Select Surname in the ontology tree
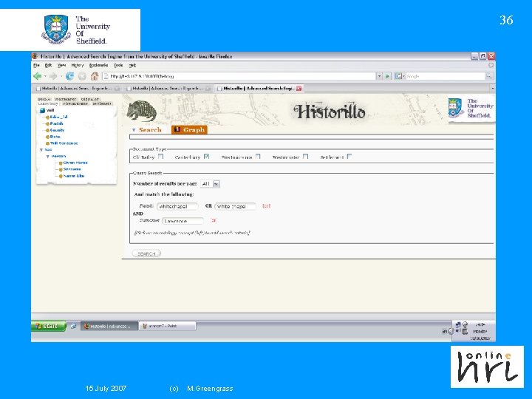Image resolution: width=532 pixels, height=399 pixels. click(72, 169)
